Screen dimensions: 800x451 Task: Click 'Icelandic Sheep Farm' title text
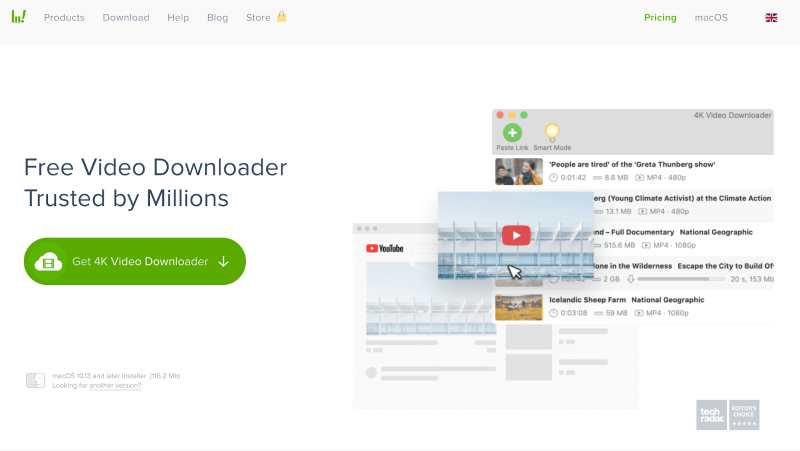(587, 299)
